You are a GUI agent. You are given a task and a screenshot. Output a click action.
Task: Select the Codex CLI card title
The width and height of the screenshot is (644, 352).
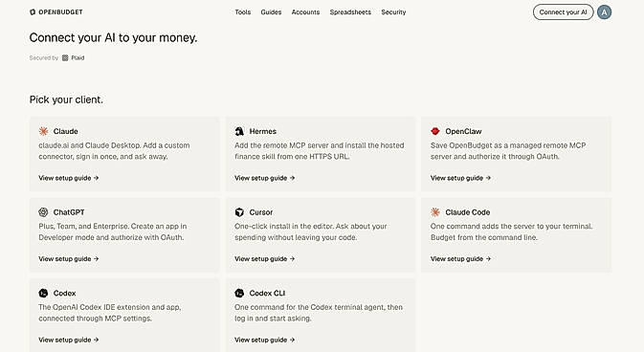[267, 294]
